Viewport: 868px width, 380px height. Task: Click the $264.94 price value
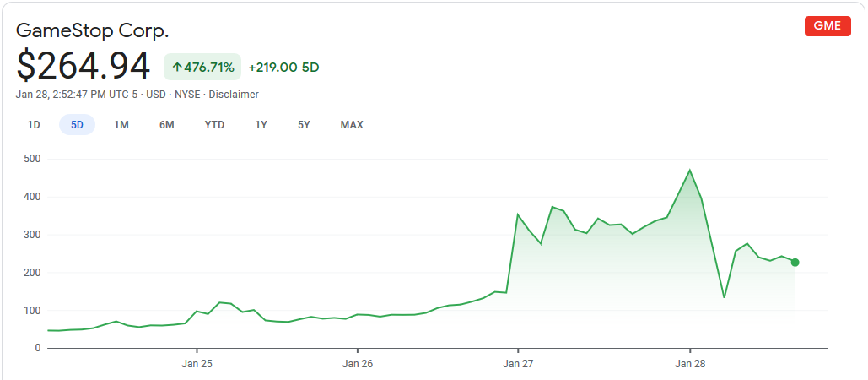click(83, 66)
